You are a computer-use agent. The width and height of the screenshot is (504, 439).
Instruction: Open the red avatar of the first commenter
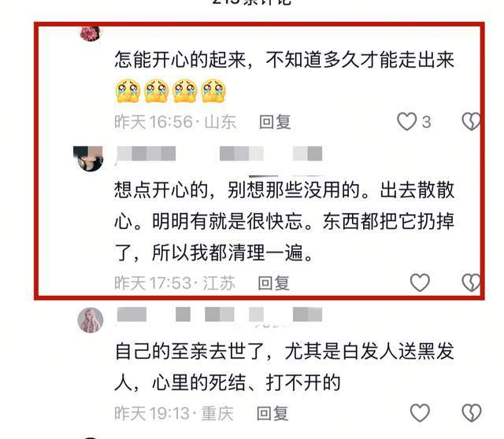(x=91, y=33)
